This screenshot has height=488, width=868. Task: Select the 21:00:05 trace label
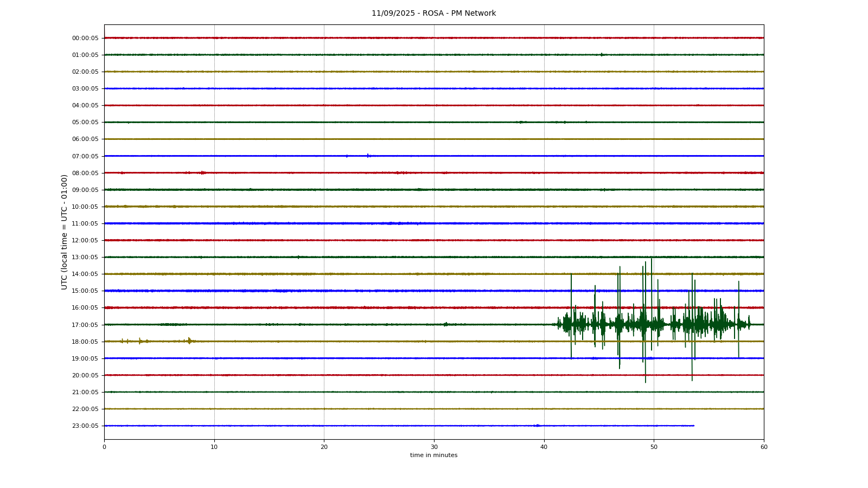[x=85, y=392]
